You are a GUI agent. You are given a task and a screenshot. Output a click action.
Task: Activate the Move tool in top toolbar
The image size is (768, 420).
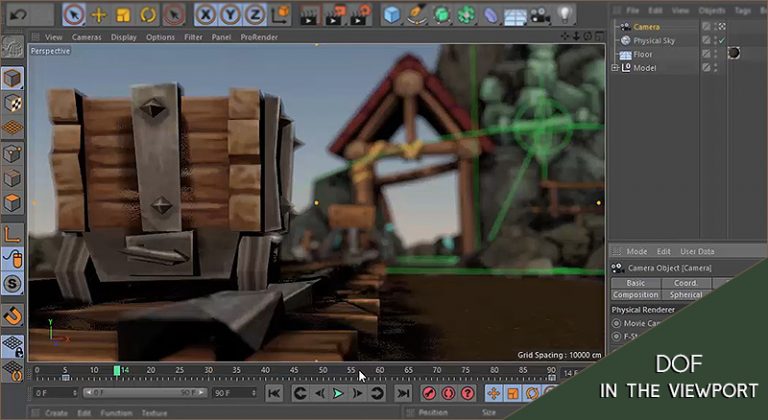click(99, 15)
